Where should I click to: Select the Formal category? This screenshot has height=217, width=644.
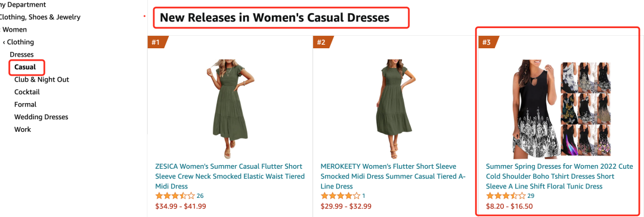(x=25, y=104)
